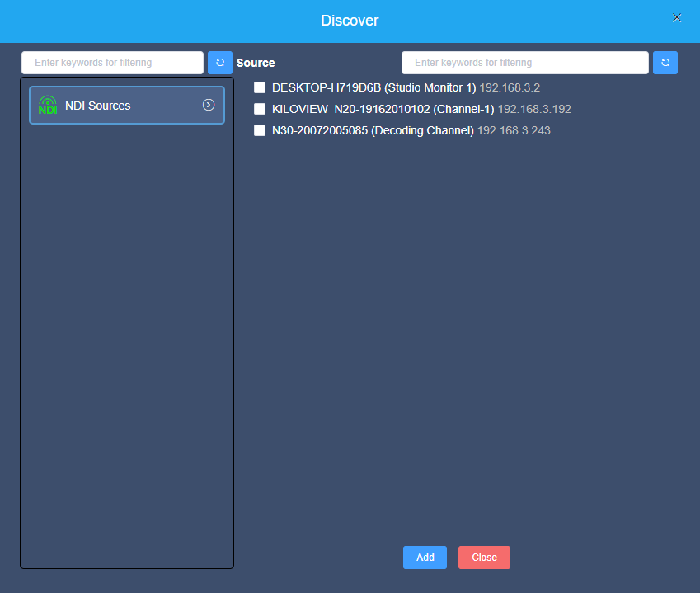
Task: Check the KILOVIEW_N20-19162010102 Channel-1 source
Action: (260, 109)
